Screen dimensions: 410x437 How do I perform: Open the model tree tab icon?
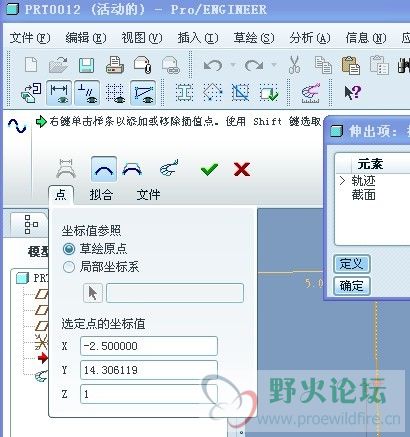tap(31, 224)
